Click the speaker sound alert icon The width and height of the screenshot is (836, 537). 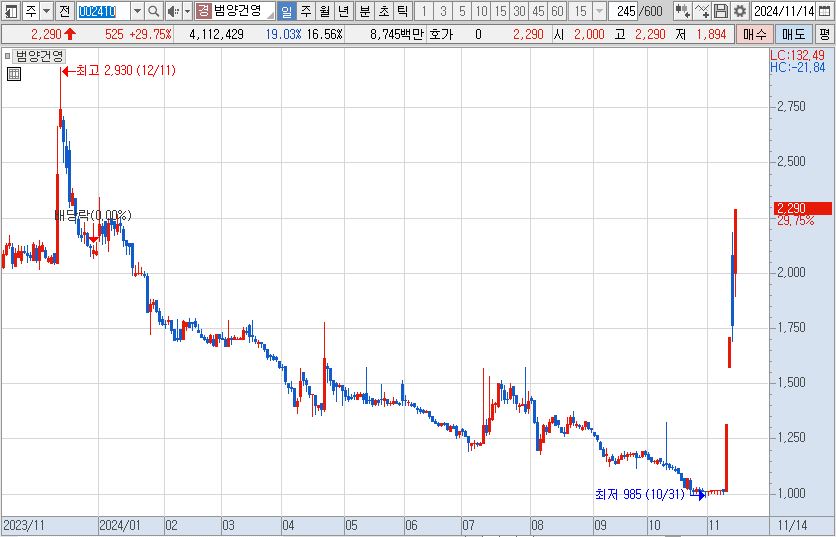(173, 11)
